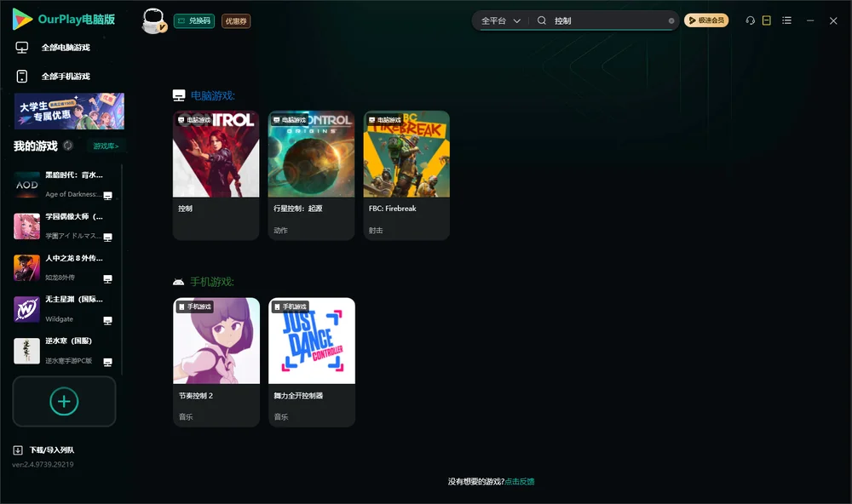Viewport: 852px width, 504px height.
Task: Open 学园偶像大师 game entry
Action: [64, 226]
